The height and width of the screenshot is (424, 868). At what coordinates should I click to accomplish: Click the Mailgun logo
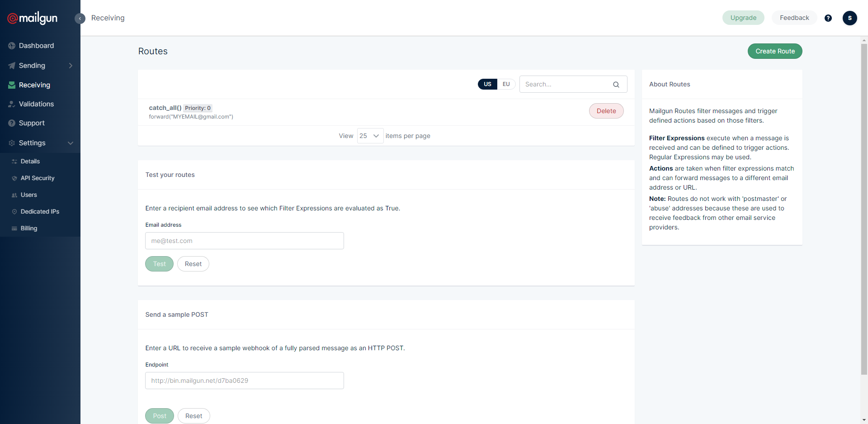pyautogui.click(x=32, y=18)
